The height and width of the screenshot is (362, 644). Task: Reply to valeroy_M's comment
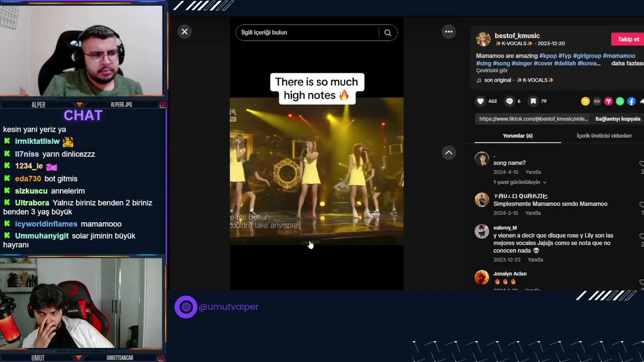coord(535,260)
